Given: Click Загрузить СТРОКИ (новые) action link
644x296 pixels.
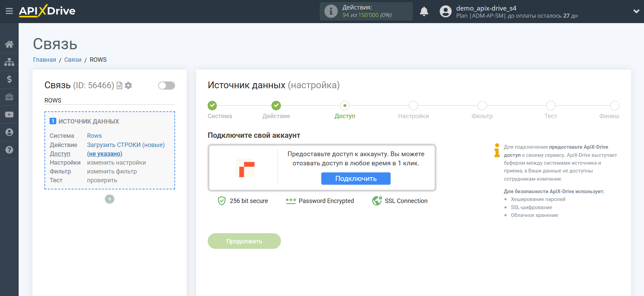Looking at the screenshot, I should click(126, 145).
